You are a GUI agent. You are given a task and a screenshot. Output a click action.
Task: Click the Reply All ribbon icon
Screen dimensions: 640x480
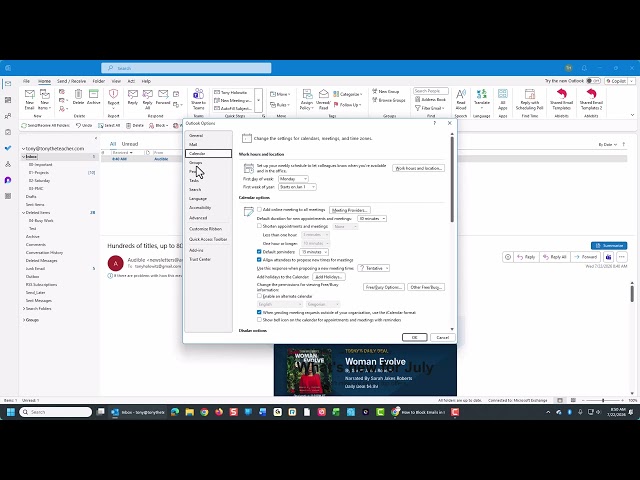tap(147, 99)
